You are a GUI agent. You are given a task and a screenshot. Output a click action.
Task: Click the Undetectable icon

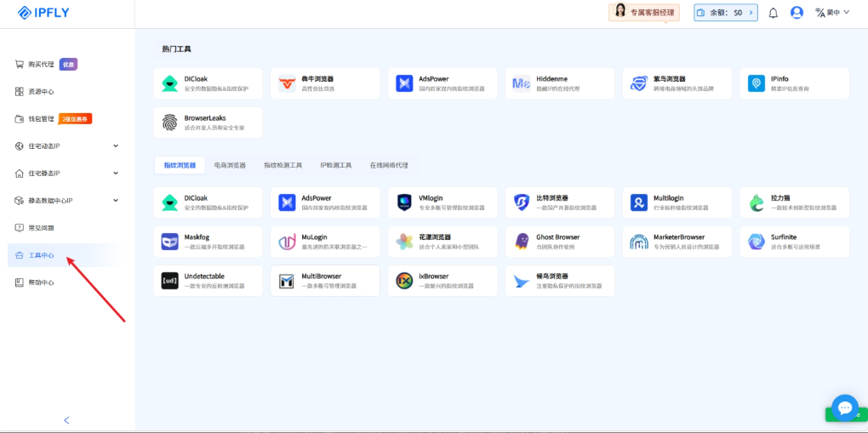point(169,281)
